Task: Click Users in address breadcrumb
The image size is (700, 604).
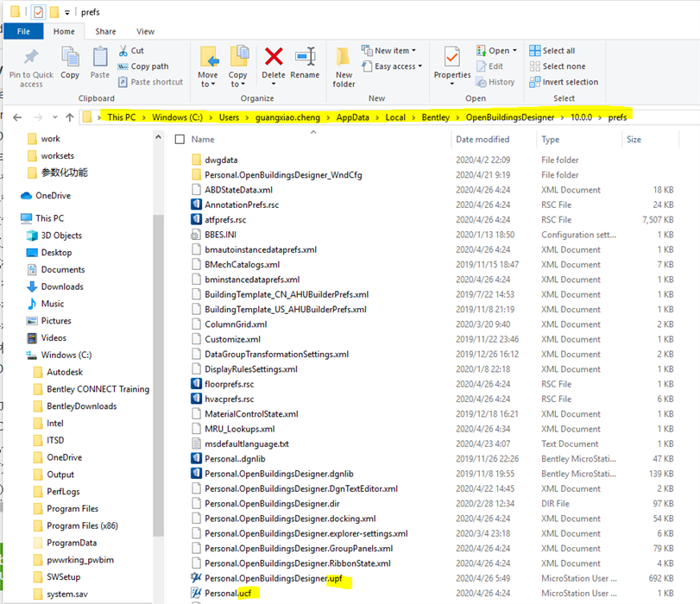Action: 229,117
